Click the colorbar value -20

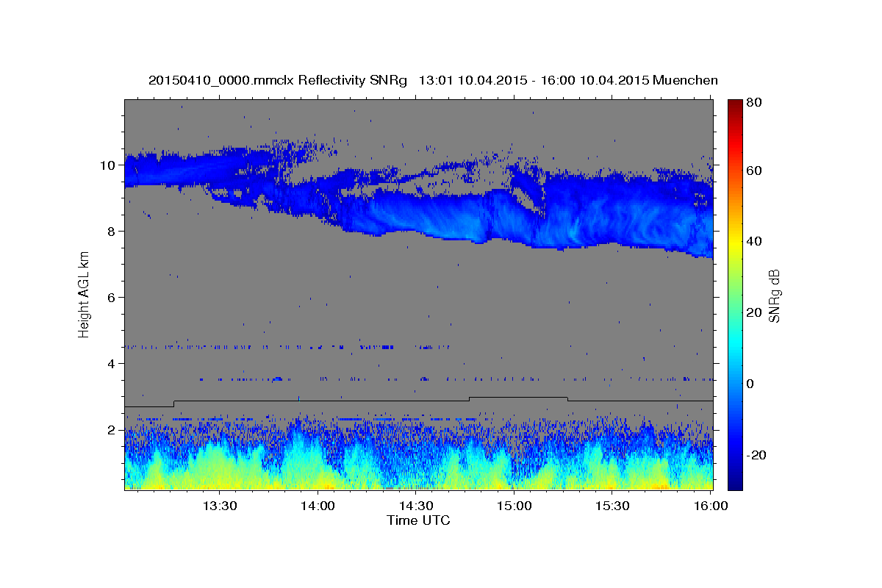[757, 455]
